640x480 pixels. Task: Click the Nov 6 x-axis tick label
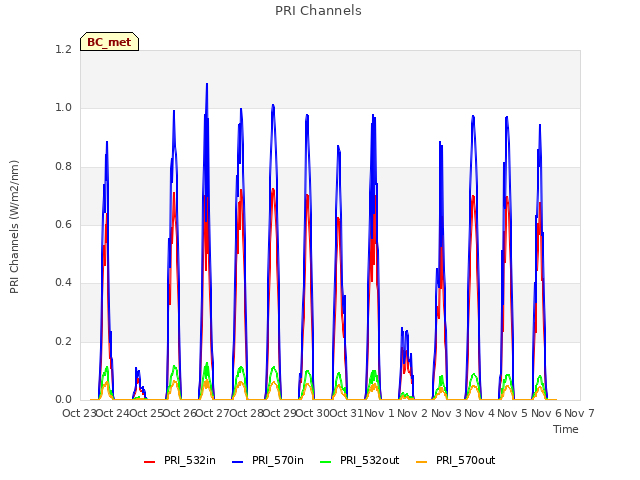click(x=547, y=413)
